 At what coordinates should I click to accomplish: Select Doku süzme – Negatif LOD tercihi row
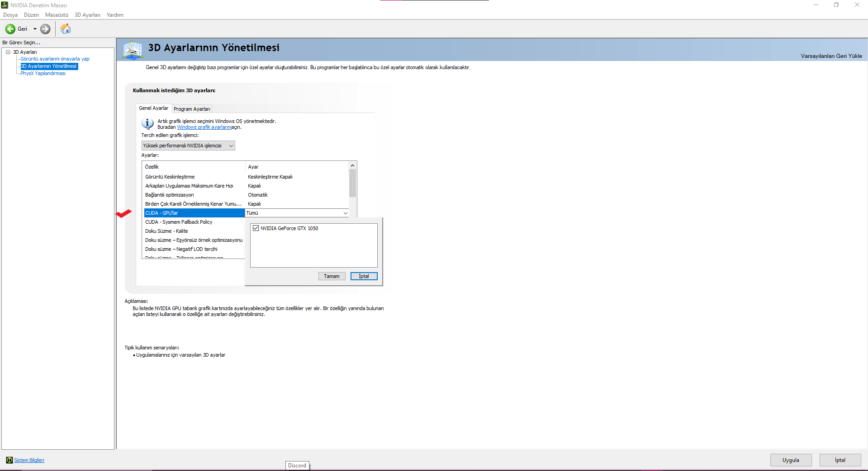click(194, 249)
